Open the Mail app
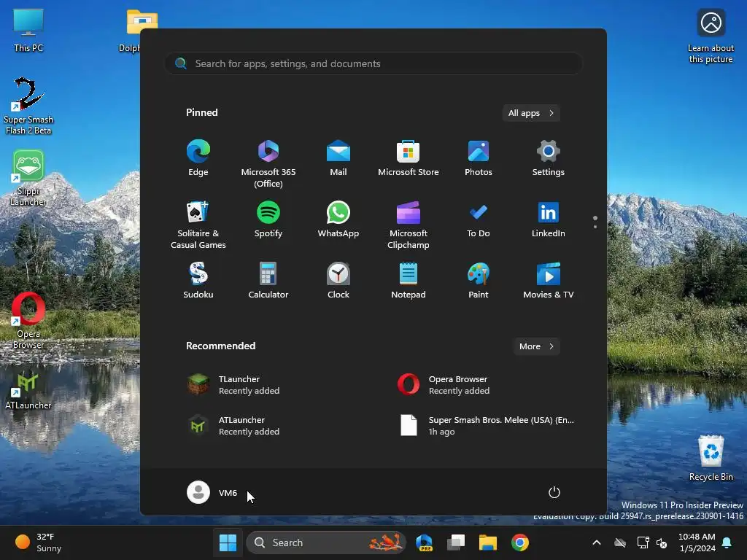This screenshot has width=747, height=560. [x=338, y=158]
